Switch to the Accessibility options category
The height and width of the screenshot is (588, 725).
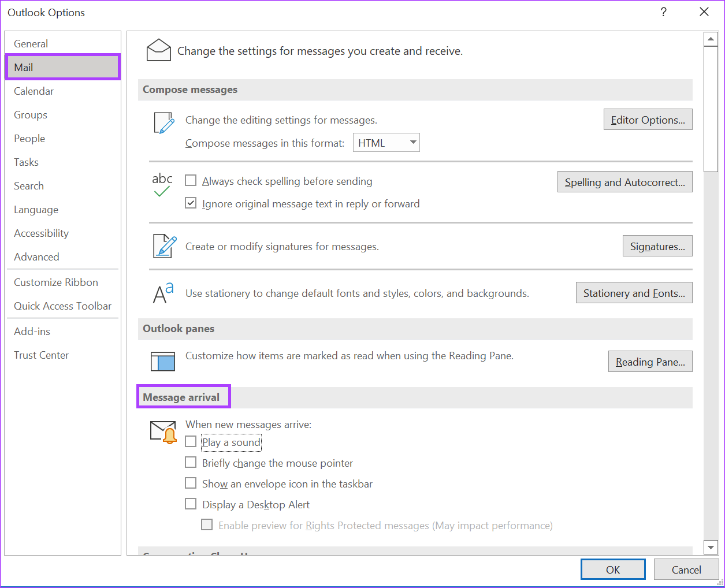(x=62, y=233)
